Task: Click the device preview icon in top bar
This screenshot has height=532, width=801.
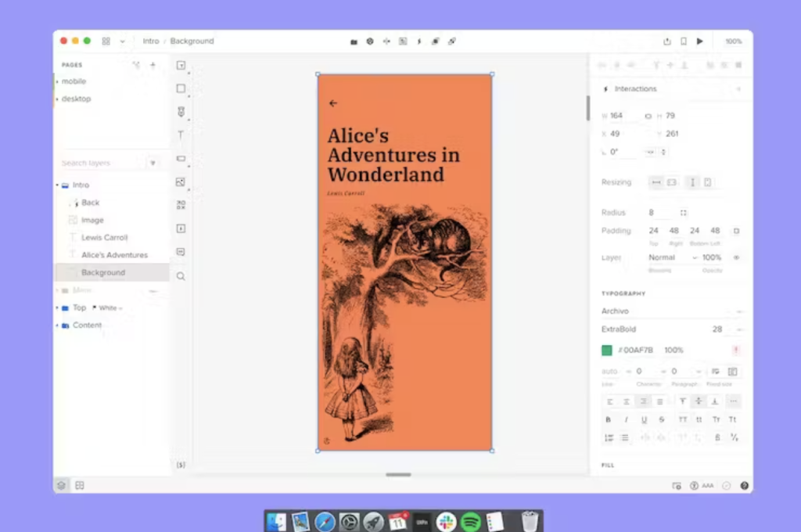Action: click(684, 41)
